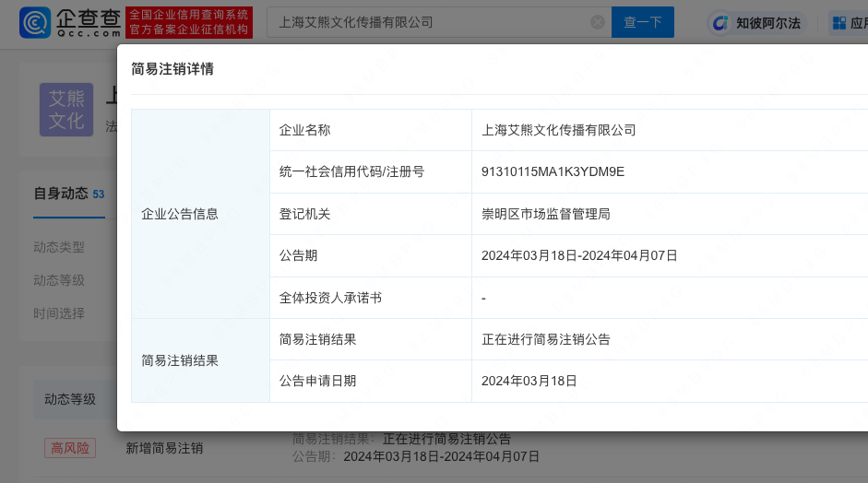Click the 高风险 risk tag

(x=70, y=448)
